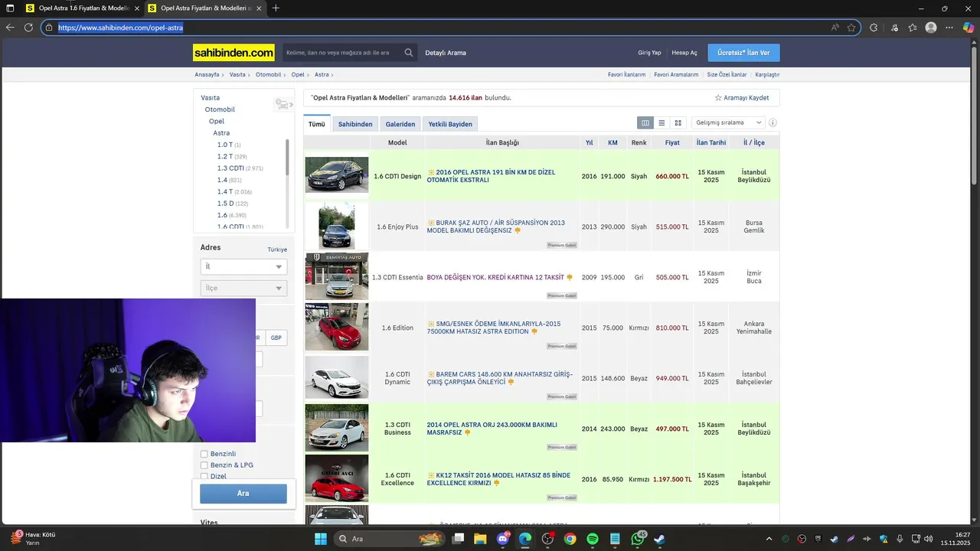Switch to table list view icon
Viewport: 980px width, 551px height.
pyautogui.click(x=645, y=122)
